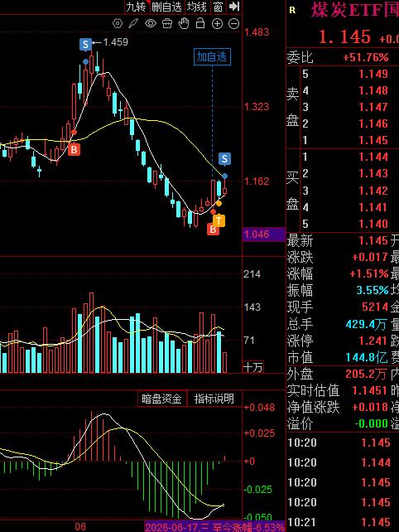Click the blue S marker near latest candle
This screenshot has height=532, width=399.
pyautogui.click(x=224, y=159)
